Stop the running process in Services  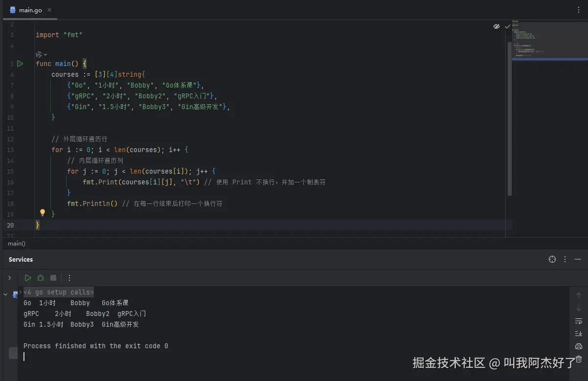(x=53, y=278)
